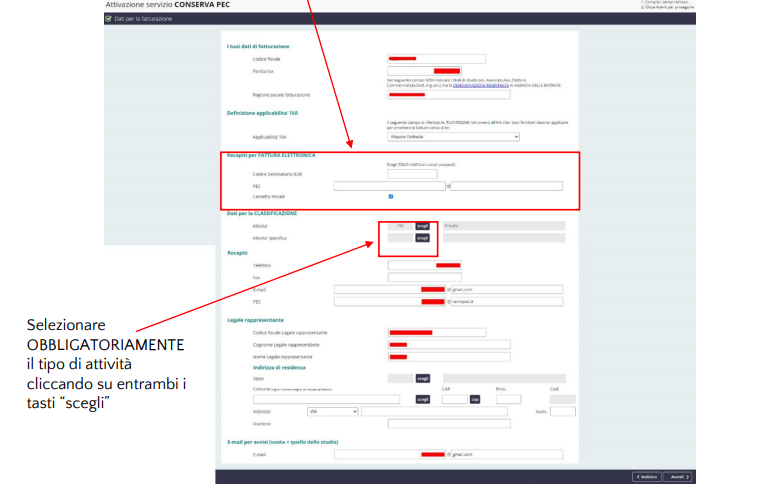Click the Prov. input field
The width and height of the screenshot is (772, 488).
[x=509, y=399]
